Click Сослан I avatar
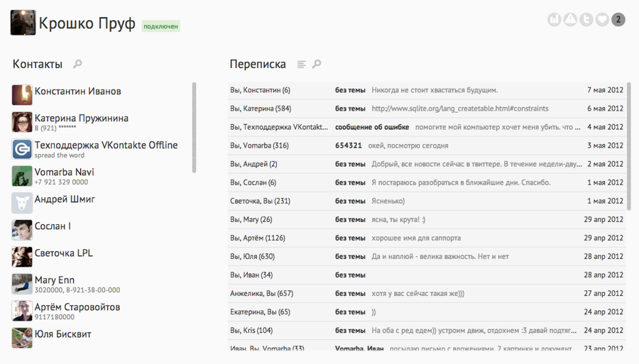This screenshot has height=364, width=639. click(x=22, y=230)
